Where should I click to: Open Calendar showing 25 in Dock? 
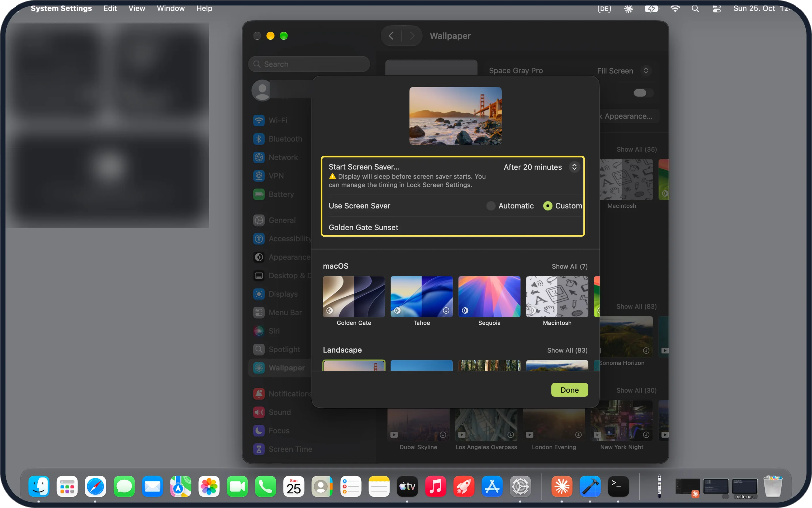294,486
